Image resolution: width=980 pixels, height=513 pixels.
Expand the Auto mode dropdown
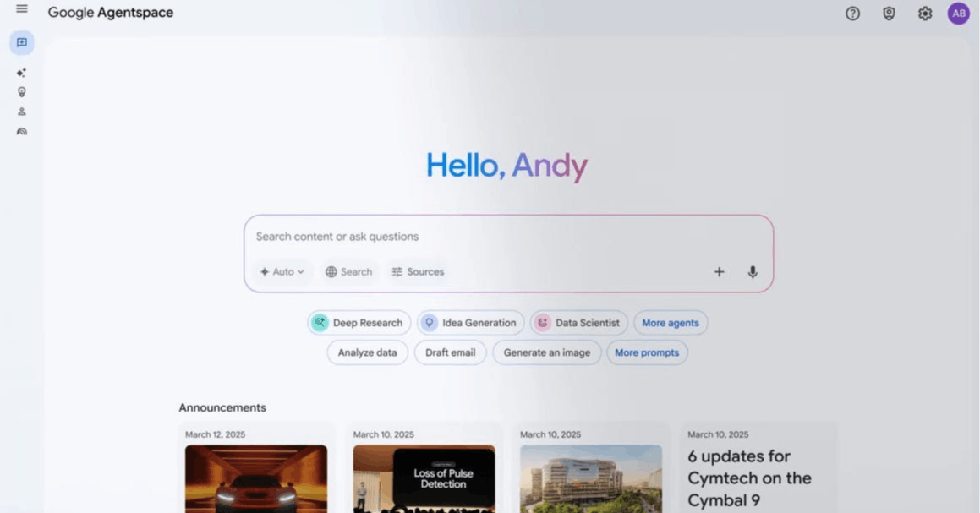(282, 272)
